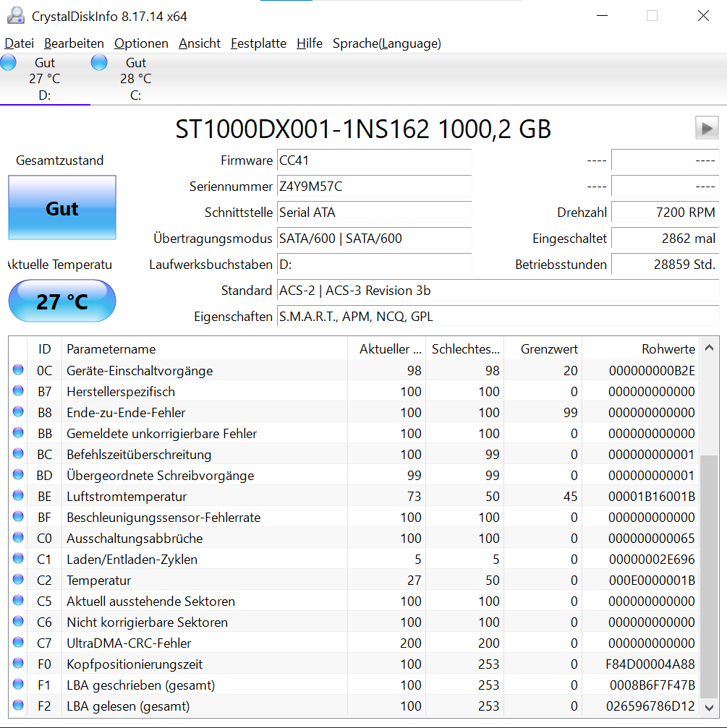The height and width of the screenshot is (728, 727).
Task: Sort by Grenzwert column header
Action: [543, 348]
